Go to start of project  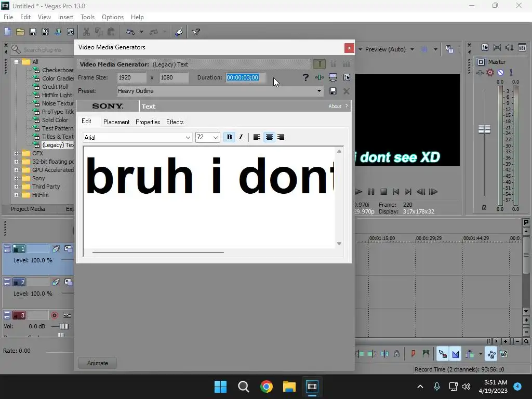click(395, 192)
